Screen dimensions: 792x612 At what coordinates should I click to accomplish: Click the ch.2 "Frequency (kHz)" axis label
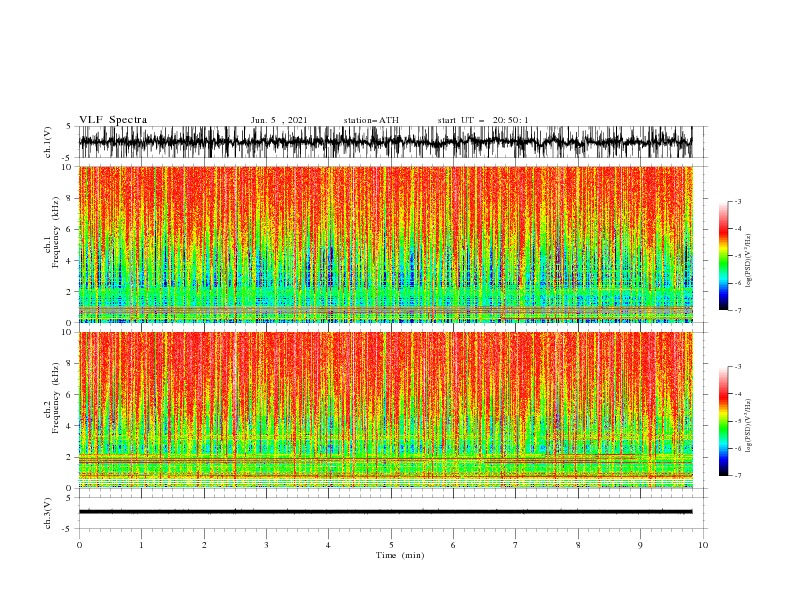[55, 398]
